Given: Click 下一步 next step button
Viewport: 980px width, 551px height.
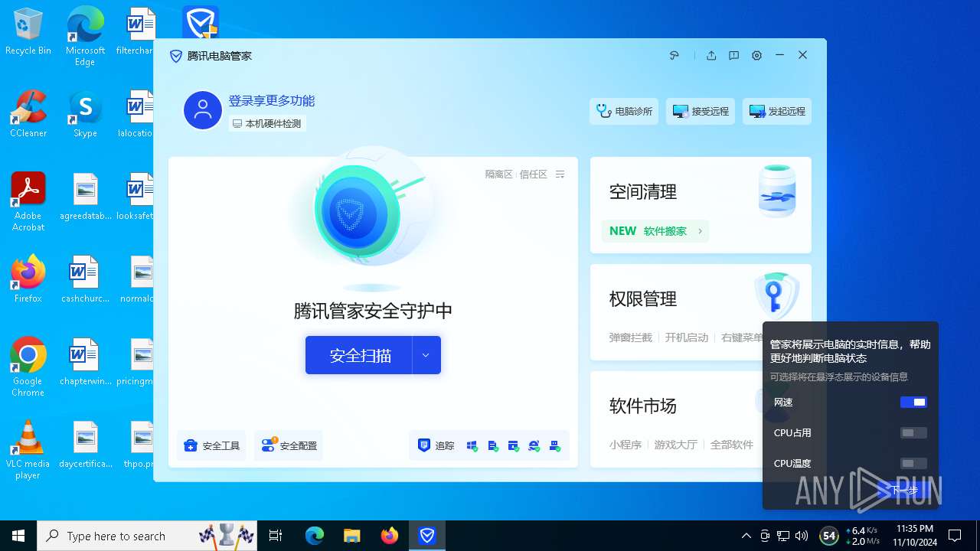Looking at the screenshot, I should [904, 491].
